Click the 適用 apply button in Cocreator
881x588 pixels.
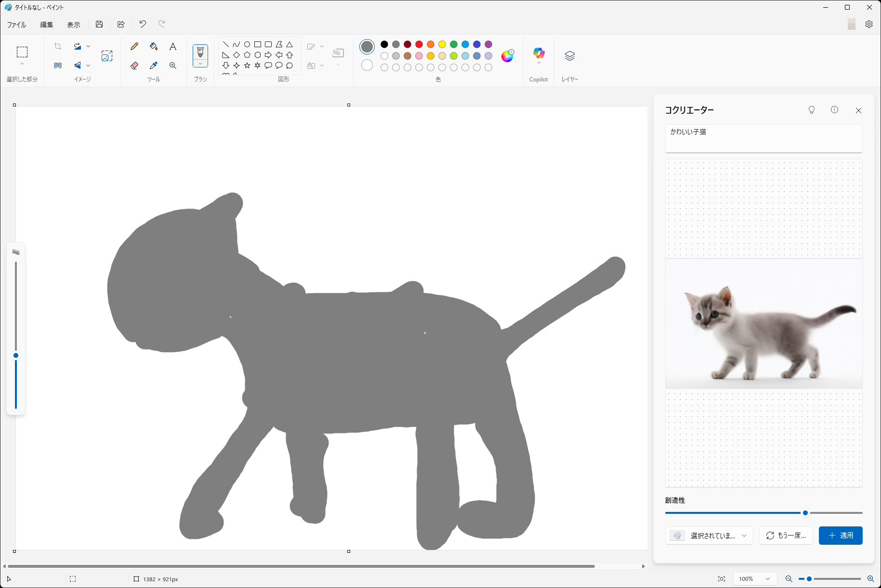pos(841,536)
